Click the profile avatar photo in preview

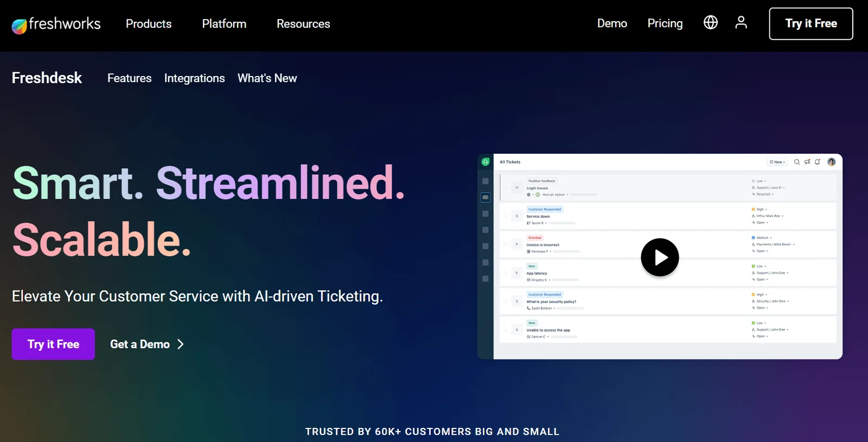[831, 162]
